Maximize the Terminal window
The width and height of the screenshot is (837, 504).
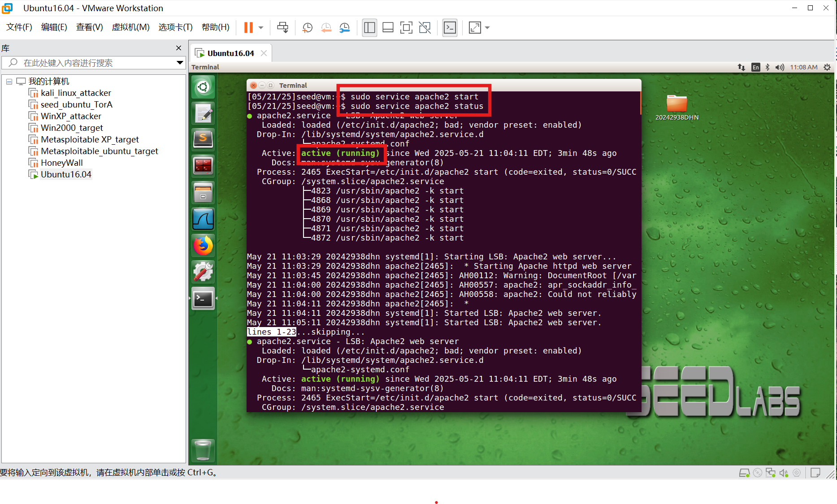(x=270, y=85)
